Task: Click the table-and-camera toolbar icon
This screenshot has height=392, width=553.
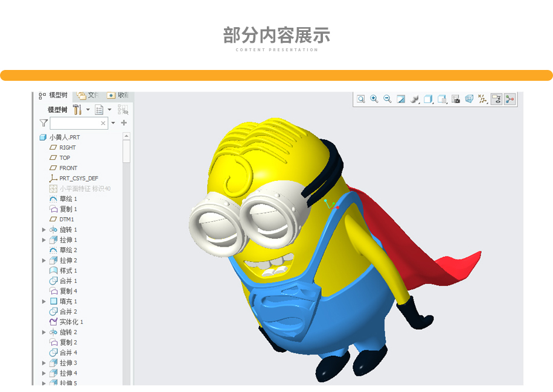Action: (x=456, y=100)
